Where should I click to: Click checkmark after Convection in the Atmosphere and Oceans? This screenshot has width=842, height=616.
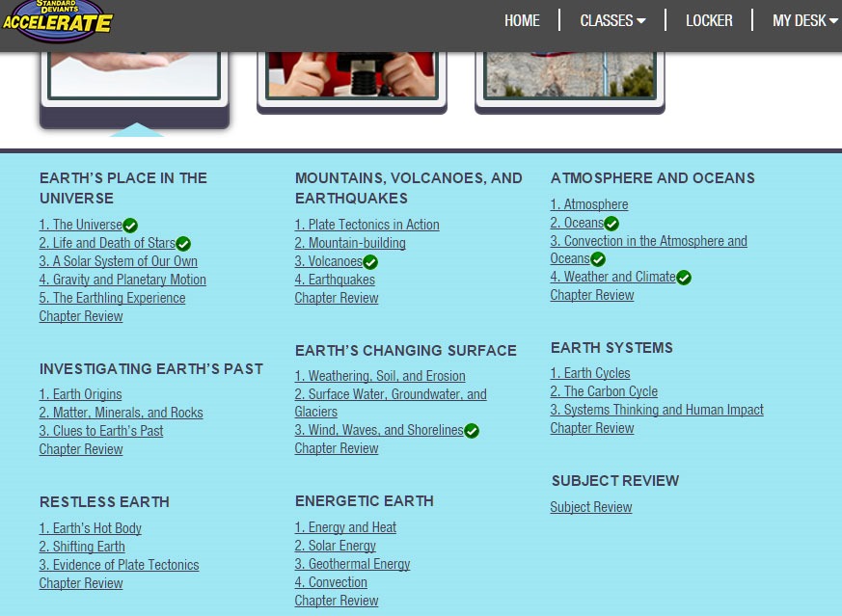[x=598, y=259]
